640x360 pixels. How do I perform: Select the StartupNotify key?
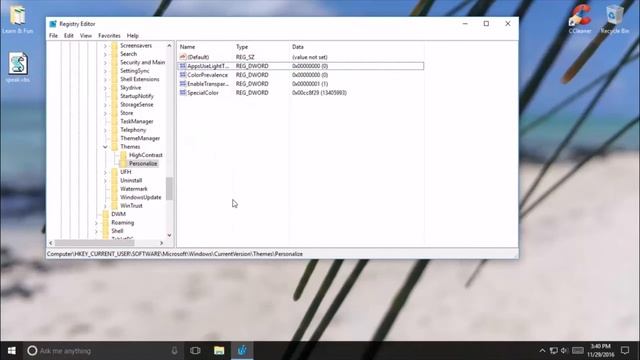click(x=137, y=96)
